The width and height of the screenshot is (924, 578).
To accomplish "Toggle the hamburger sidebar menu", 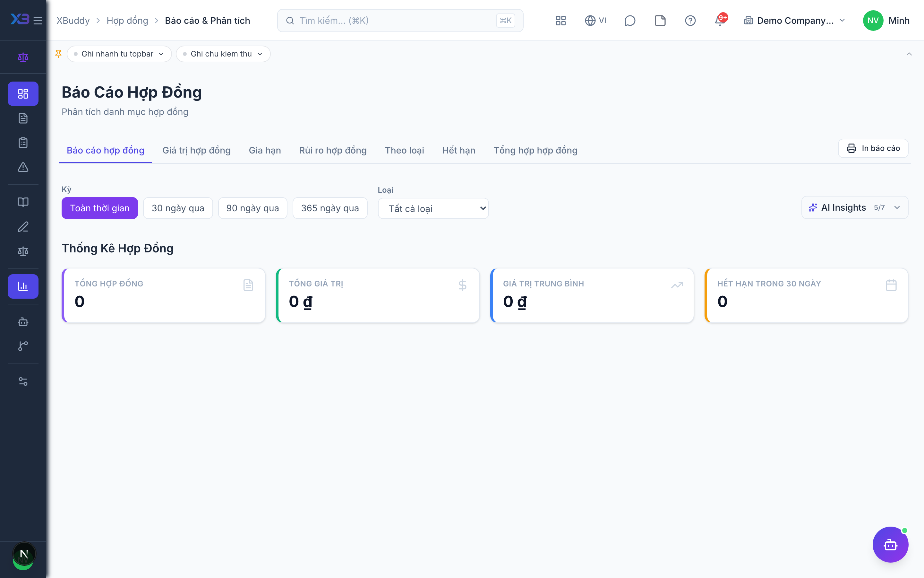I will [x=38, y=20].
